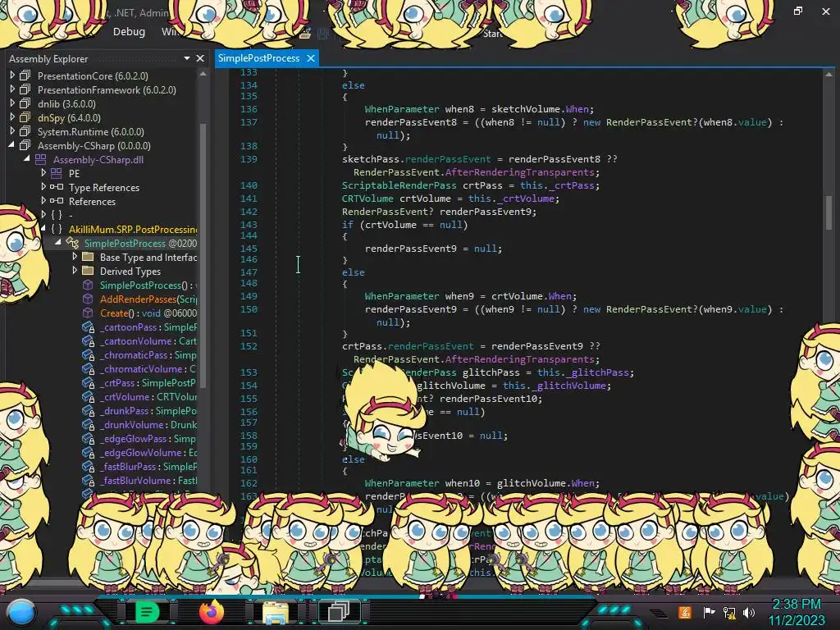Open the Debug menu
Screen dimensions: 840x630
pyautogui.click(x=129, y=32)
